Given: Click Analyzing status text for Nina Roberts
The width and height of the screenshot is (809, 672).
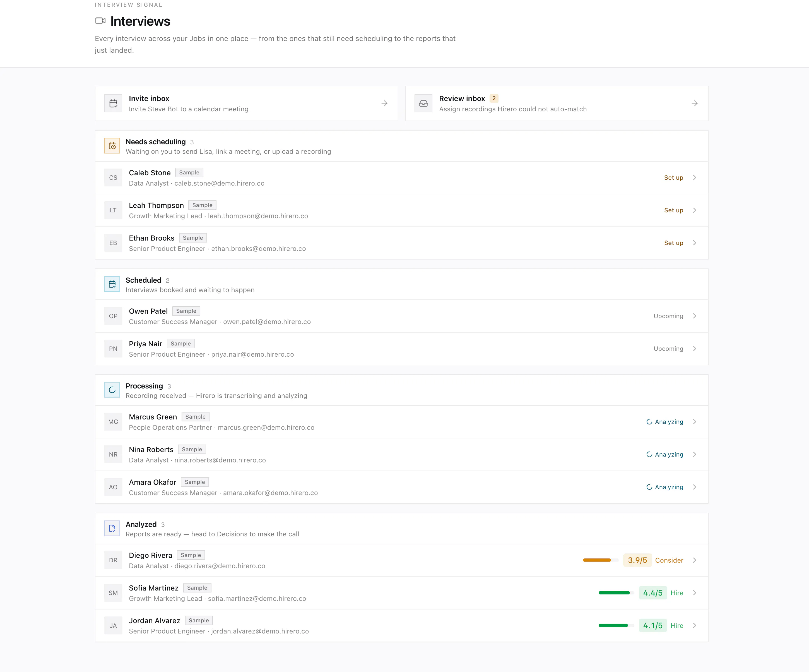Looking at the screenshot, I should pyautogui.click(x=669, y=454).
